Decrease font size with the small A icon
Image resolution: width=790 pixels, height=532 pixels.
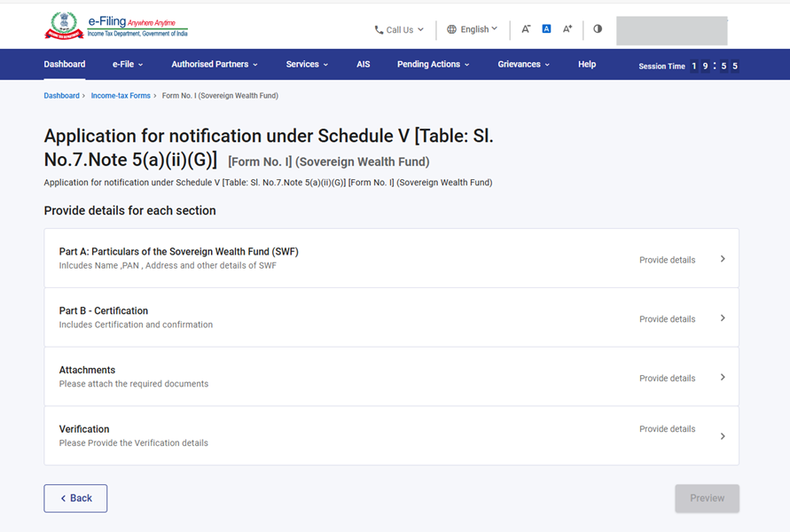pos(526,29)
